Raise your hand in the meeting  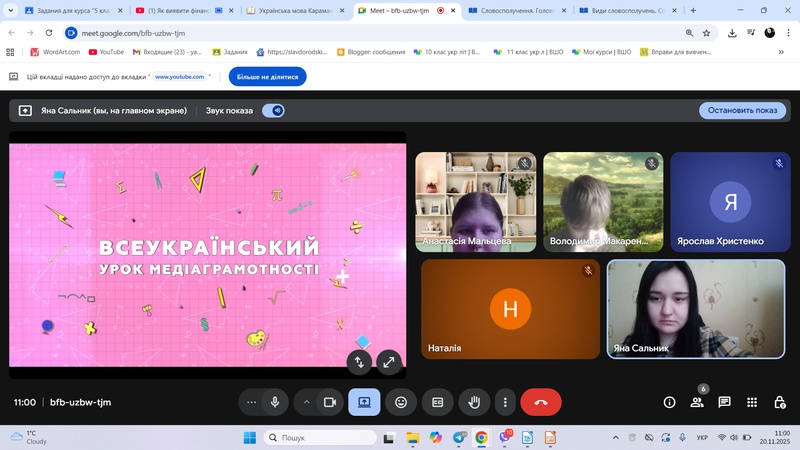[475, 402]
